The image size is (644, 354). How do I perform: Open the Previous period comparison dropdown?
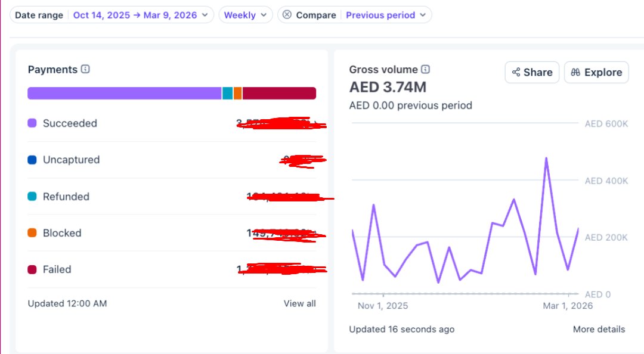click(x=386, y=15)
